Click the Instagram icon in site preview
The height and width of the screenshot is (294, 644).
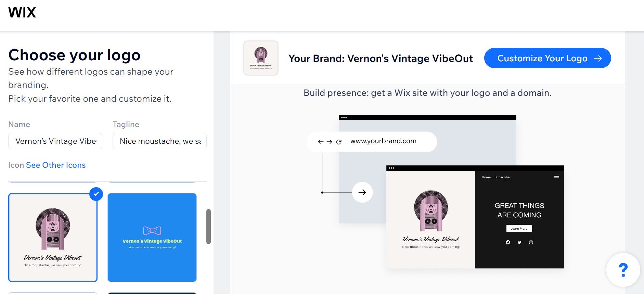(531, 242)
